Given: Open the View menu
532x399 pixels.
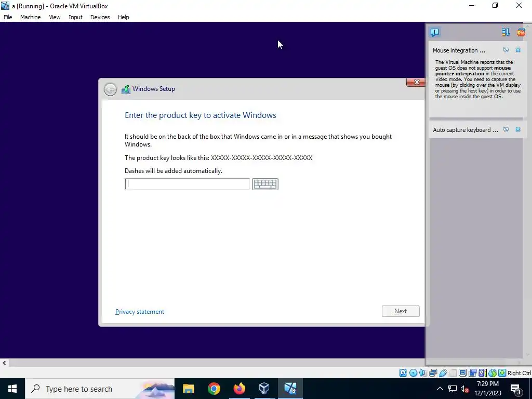Looking at the screenshot, I should [x=55, y=17].
